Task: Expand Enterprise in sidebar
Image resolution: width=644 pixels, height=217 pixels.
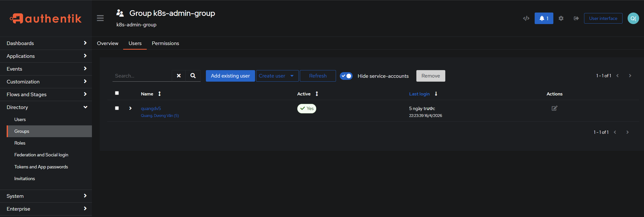Action: 46,209
